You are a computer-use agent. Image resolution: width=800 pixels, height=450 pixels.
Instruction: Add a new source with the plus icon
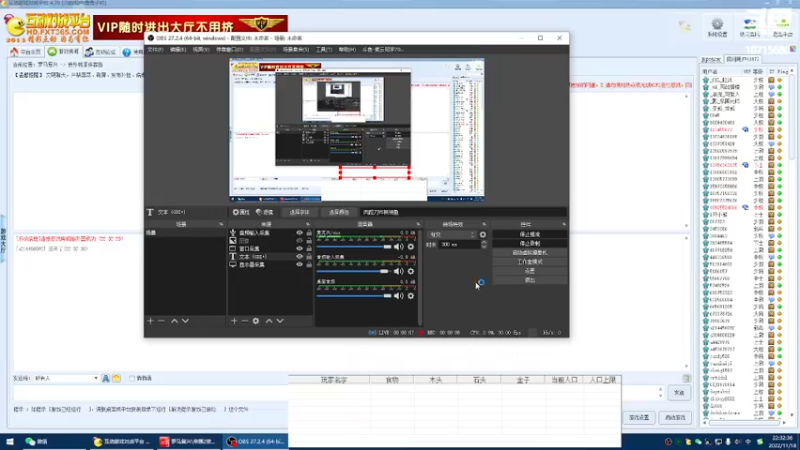point(234,321)
